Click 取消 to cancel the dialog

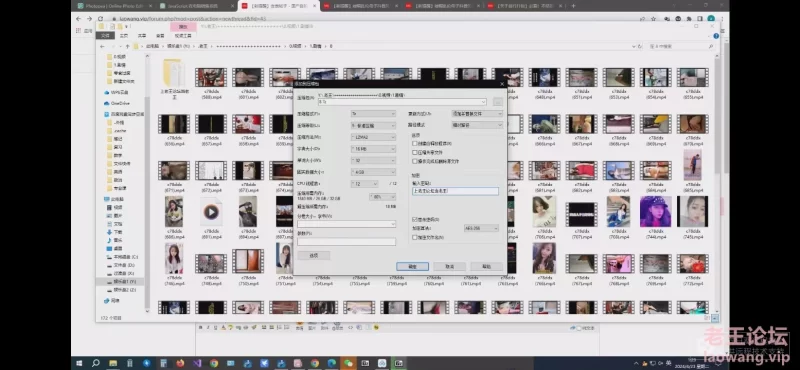449,266
